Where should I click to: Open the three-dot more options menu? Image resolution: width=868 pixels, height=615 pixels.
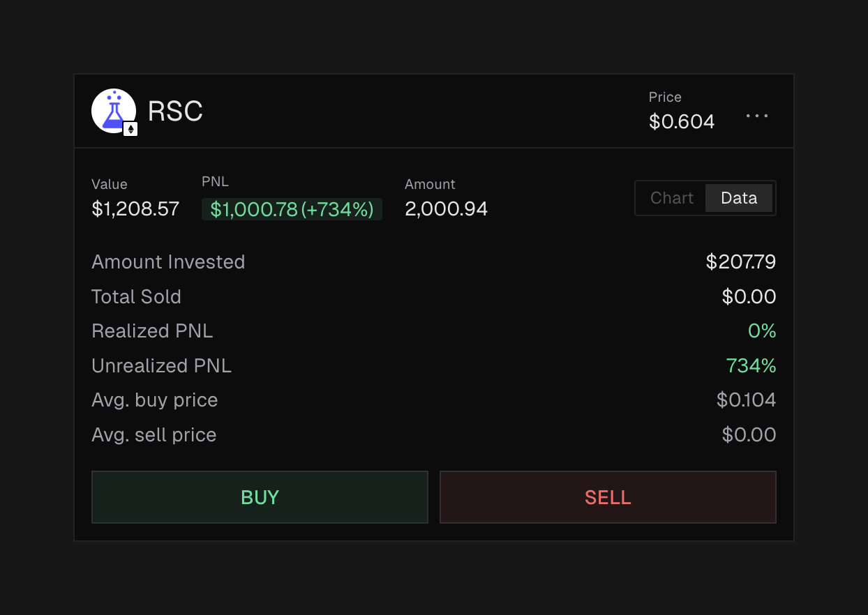coord(757,116)
